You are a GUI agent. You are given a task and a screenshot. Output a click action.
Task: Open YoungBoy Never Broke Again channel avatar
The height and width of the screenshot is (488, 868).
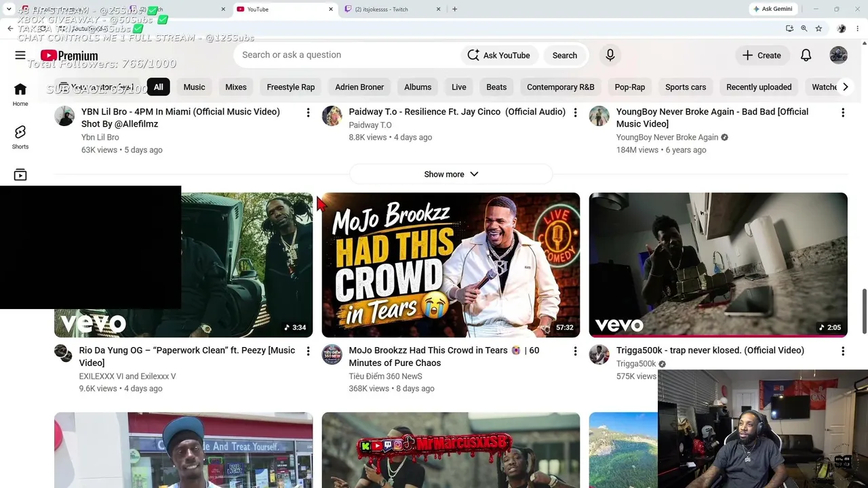[599, 116]
